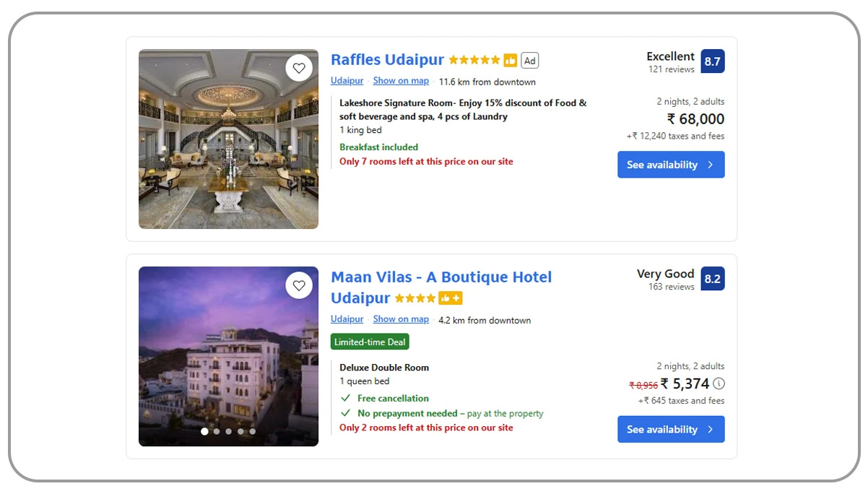Click the Udaipur link under Raffles
This screenshot has height=494, width=868.
[x=347, y=81]
